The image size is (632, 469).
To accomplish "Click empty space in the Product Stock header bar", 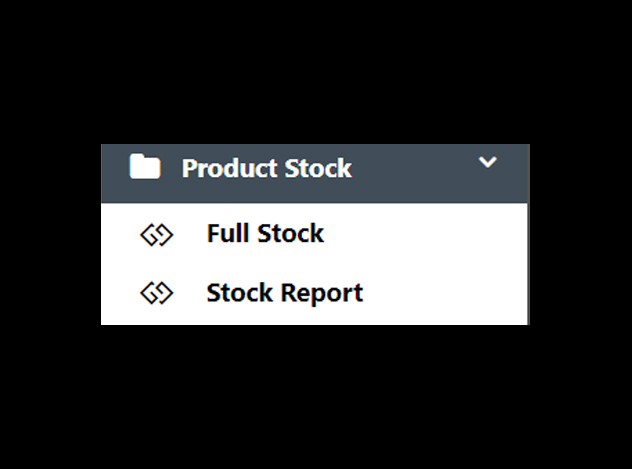I will [x=415, y=173].
